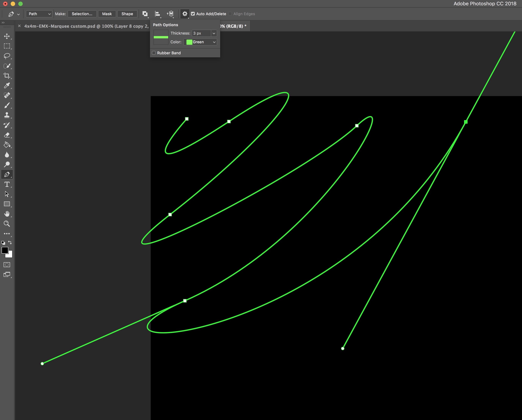Click the Path Options heading text

click(165, 25)
